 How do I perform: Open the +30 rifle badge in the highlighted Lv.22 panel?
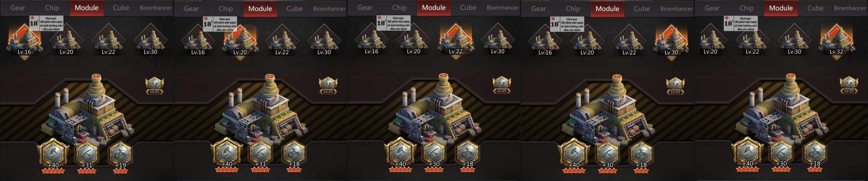[434, 154]
